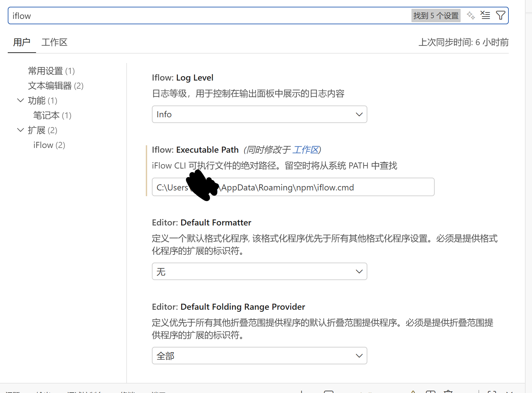This screenshot has width=532, height=393.
Task: Toggle the AI sparkle search icon
Action: coord(471,16)
